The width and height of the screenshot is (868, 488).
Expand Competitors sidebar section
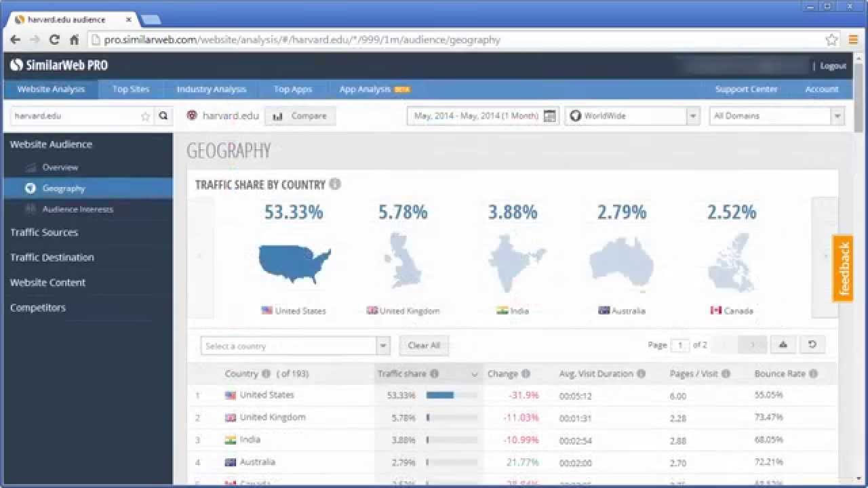pyautogui.click(x=38, y=307)
